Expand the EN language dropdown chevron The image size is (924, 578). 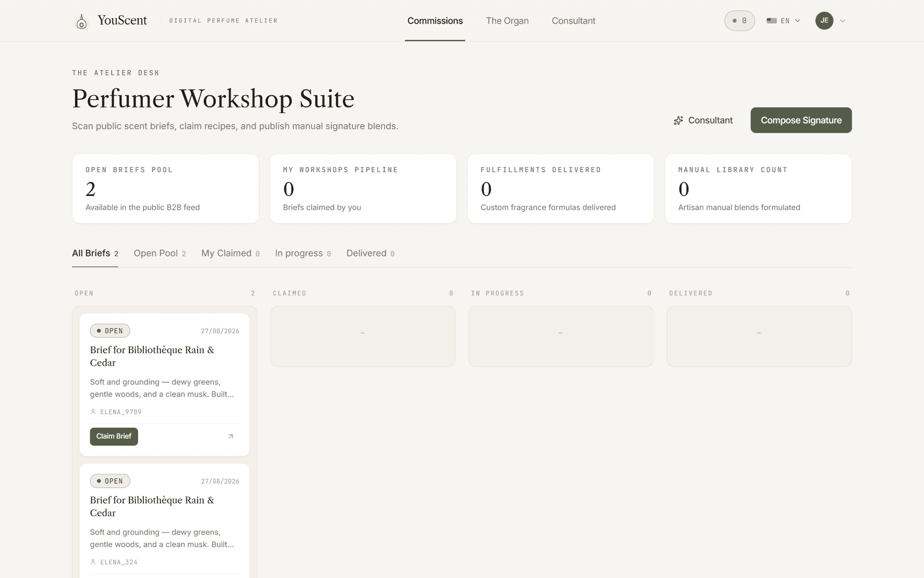coord(798,21)
